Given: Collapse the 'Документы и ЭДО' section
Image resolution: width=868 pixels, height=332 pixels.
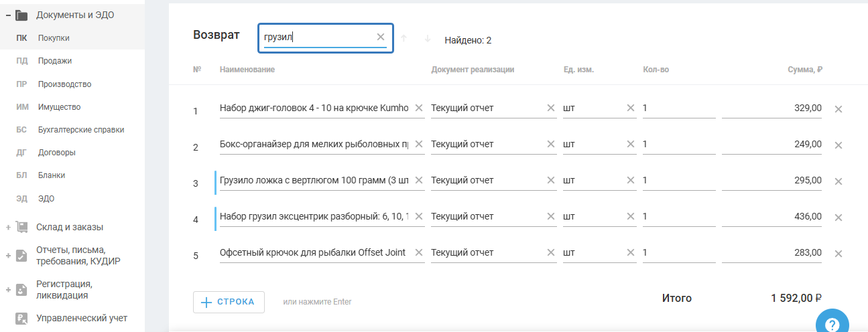Looking at the screenshot, I should point(8,15).
